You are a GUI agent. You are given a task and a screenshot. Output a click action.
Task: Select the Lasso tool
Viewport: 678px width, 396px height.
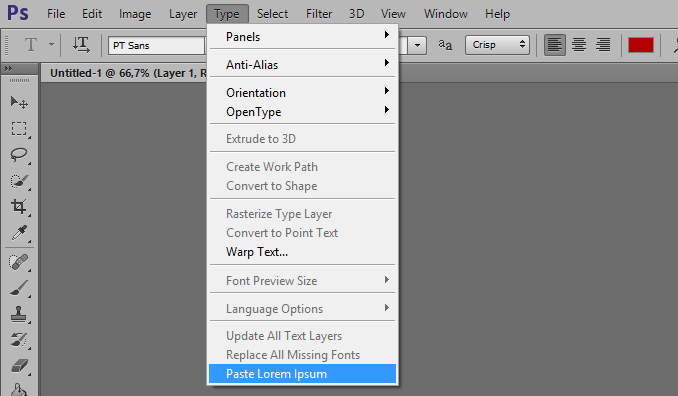19,155
